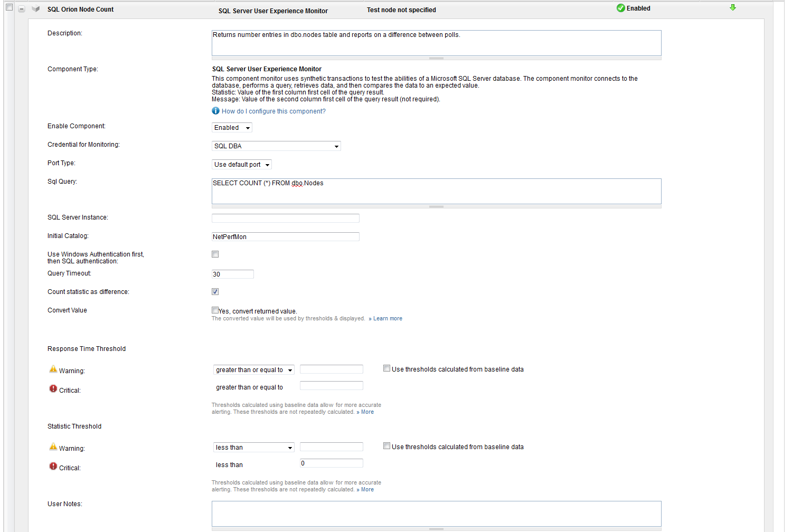This screenshot has height=532, width=792.
Task: Click into the User Notes text area
Action: coord(436,514)
